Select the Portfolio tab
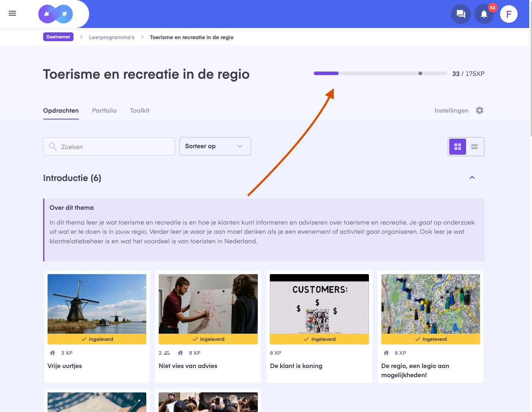This screenshot has height=412, width=532. [104, 111]
